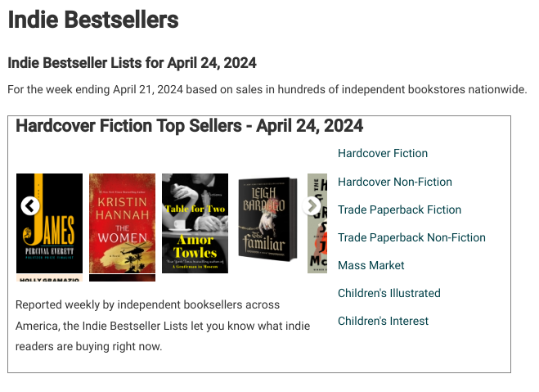Click the next arrow on the book carousel
539x392 pixels.
312,206
